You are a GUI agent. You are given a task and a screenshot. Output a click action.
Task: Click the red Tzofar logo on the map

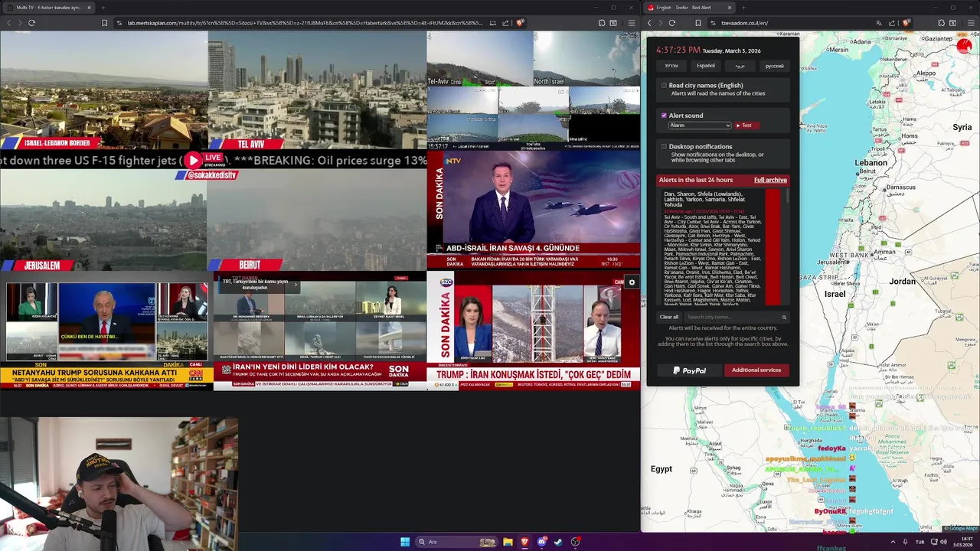coord(964,47)
